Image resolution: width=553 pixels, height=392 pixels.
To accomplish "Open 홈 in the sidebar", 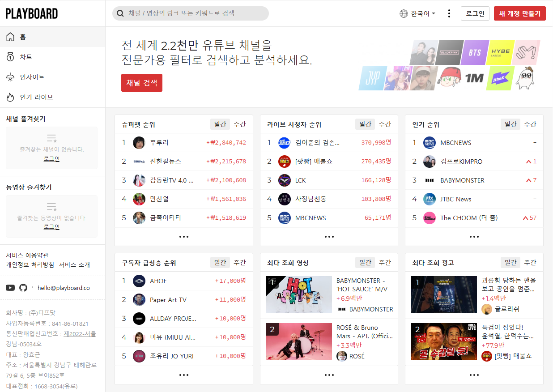I will pyautogui.click(x=53, y=37).
